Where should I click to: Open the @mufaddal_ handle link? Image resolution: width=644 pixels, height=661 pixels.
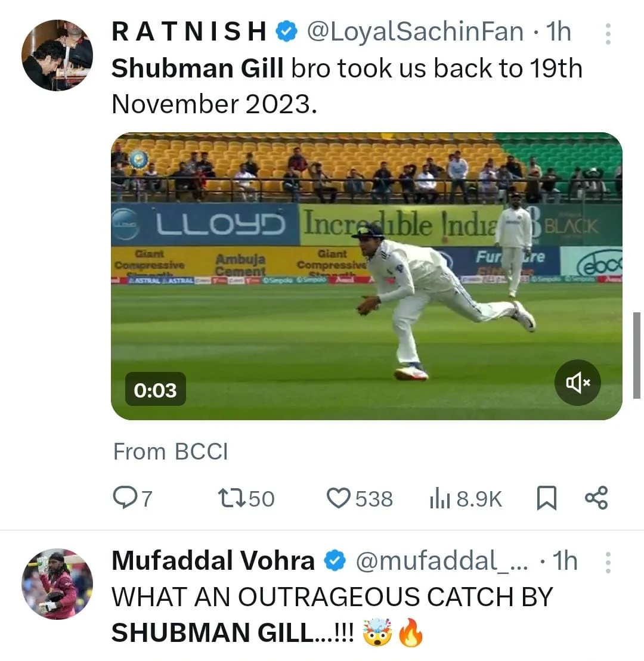click(441, 561)
